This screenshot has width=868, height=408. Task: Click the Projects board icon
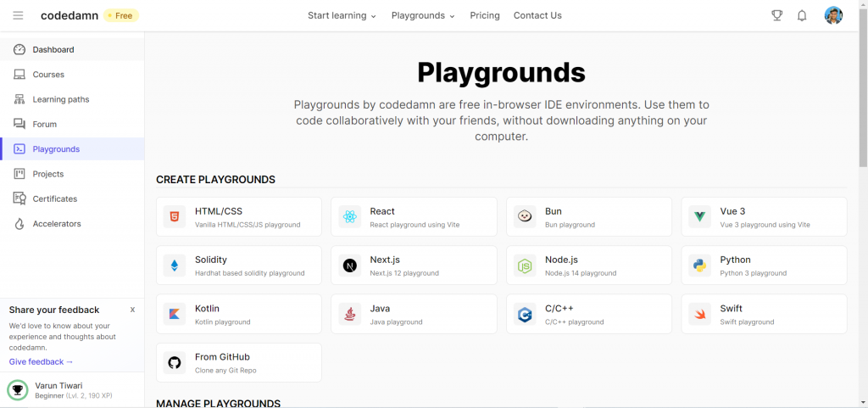point(19,174)
